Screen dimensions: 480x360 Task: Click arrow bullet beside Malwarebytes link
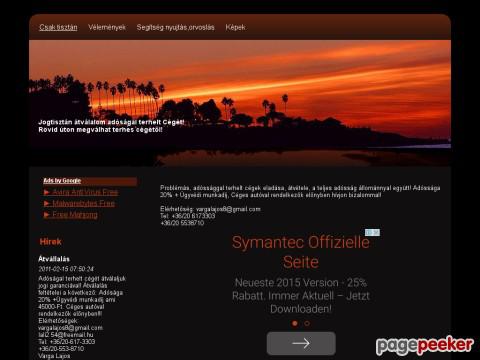click(47, 204)
